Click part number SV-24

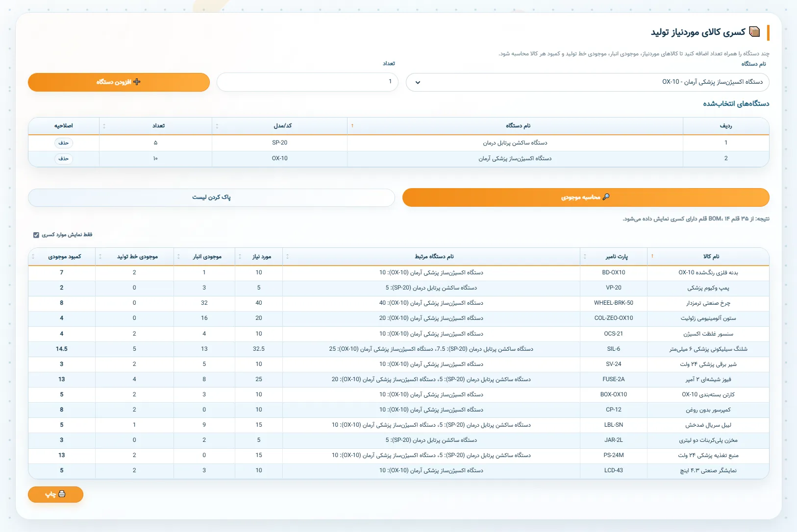(x=614, y=364)
